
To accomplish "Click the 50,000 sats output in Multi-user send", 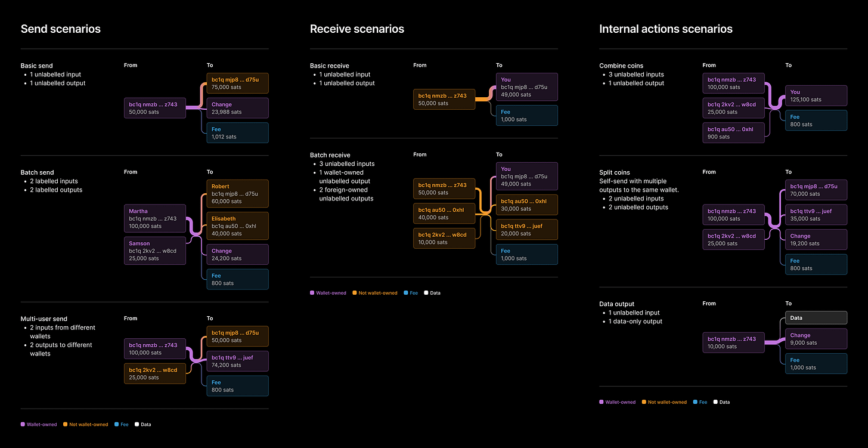I will coord(238,336).
